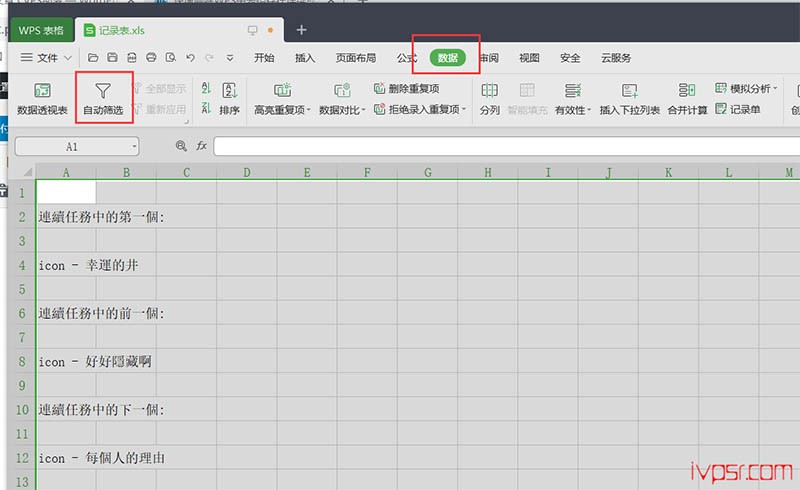Open the 数据透视表 pivot table tool
This screenshot has height=490, width=800.
tap(42, 99)
